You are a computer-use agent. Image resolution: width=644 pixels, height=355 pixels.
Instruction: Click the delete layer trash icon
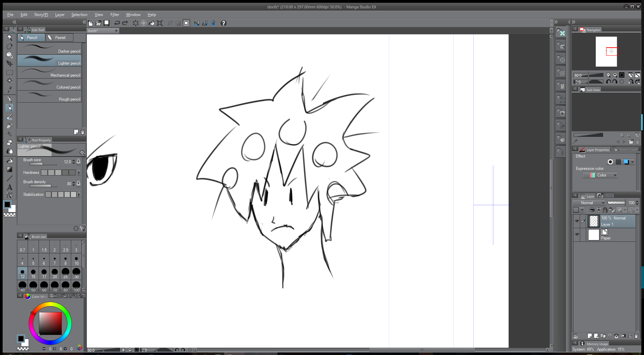pyautogui.click(x=636, y=336)
